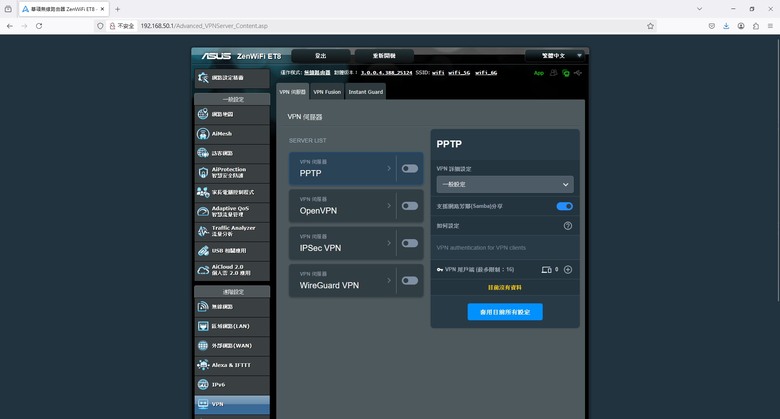
Task: Open WAN globe icon in sidebar
Action: tap(203, 345)
